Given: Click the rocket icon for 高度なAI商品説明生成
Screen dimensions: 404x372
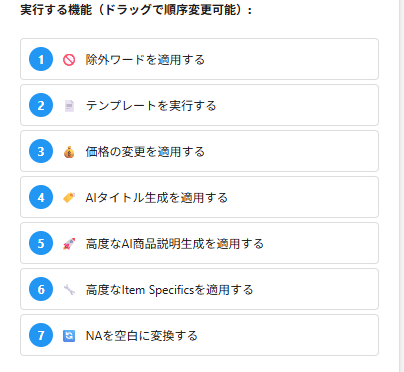Looking at the screenshot, I should pyautogui.click(x=69, y=244).
